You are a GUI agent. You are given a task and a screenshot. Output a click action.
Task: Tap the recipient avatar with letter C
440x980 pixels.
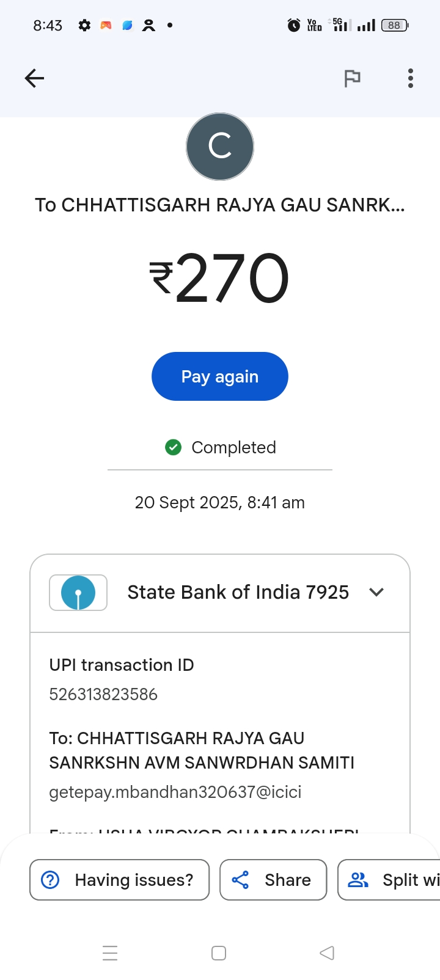(220, 147)
